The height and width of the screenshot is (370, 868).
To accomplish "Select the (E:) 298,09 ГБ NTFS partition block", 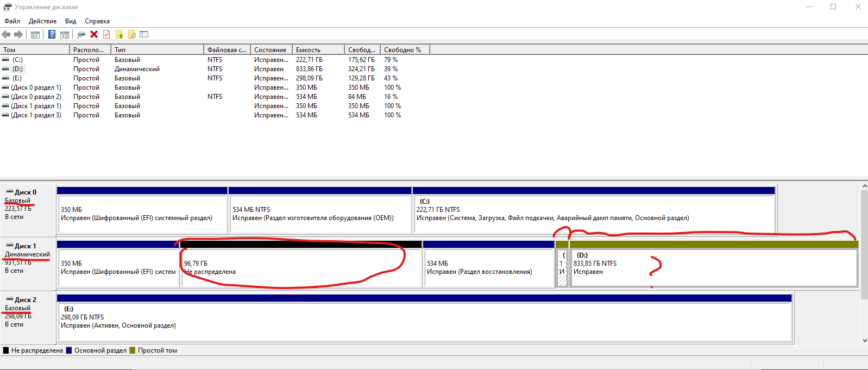I will (x=424, y=318).
